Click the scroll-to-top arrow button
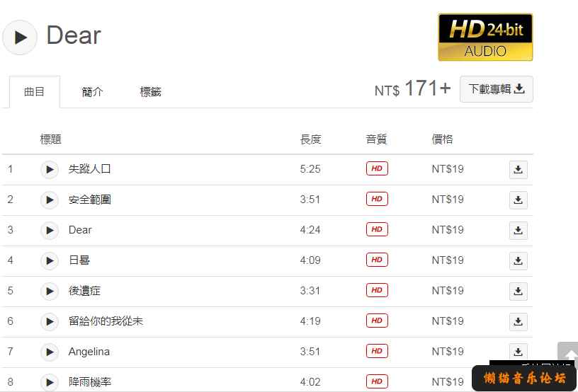 [x=567, y=353]
